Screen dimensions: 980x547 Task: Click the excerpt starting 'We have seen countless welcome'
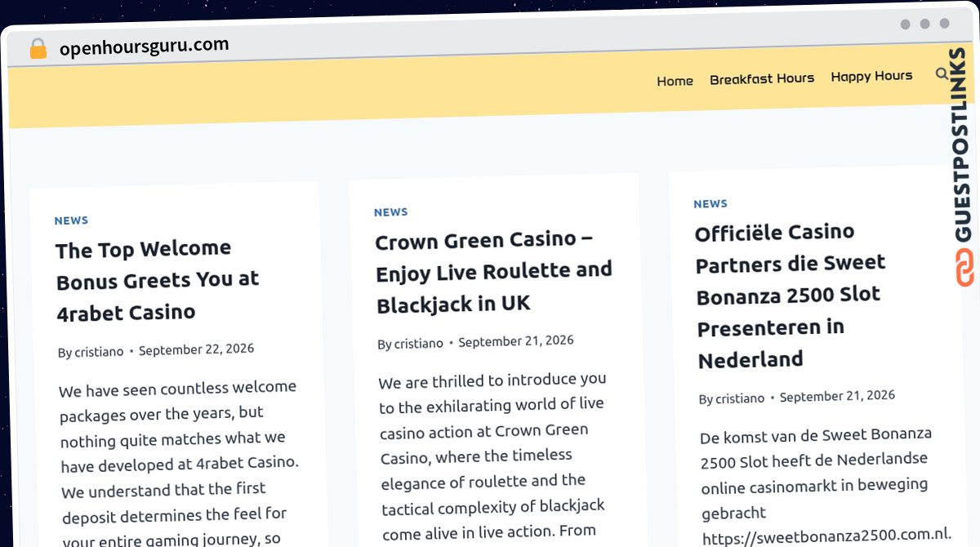click(x=180, y=461)
